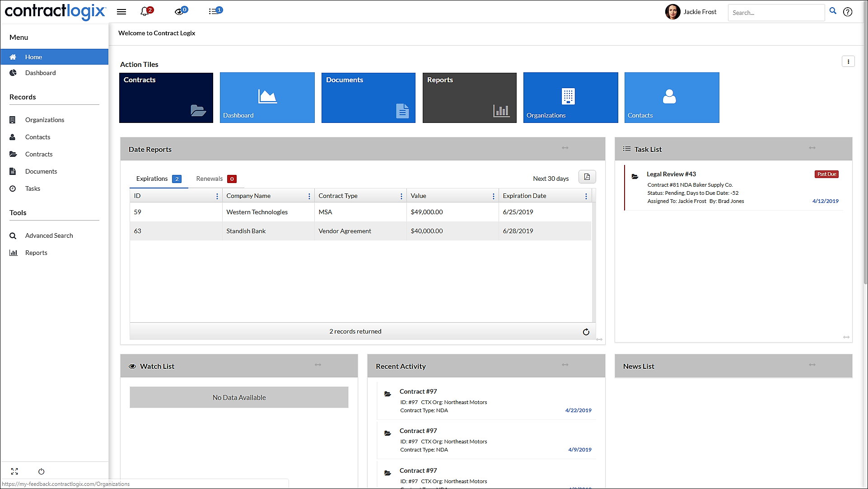This screenshot has width=868, height=489.
Task: Click the Date Reports header resize arrow icon
Action: coord(565,148)
